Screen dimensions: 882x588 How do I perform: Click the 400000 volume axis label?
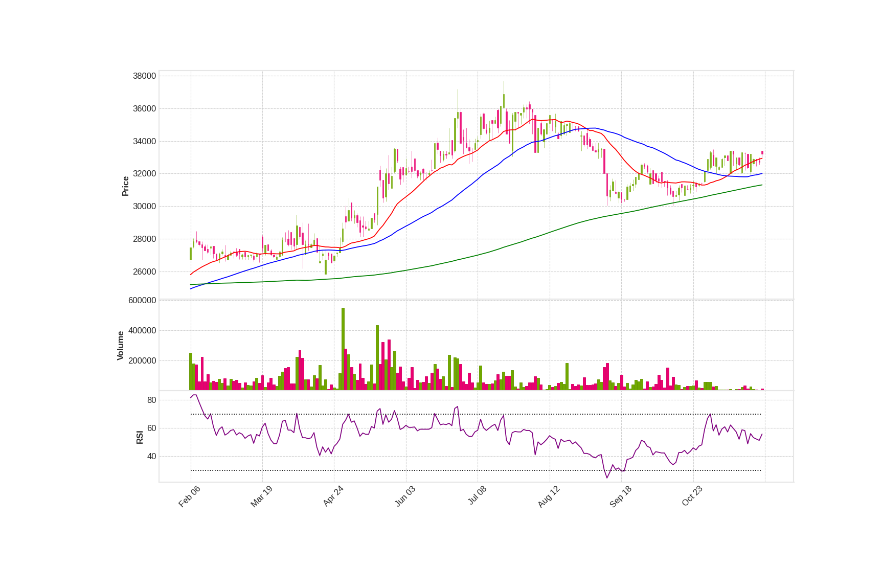tap(142, 331)
